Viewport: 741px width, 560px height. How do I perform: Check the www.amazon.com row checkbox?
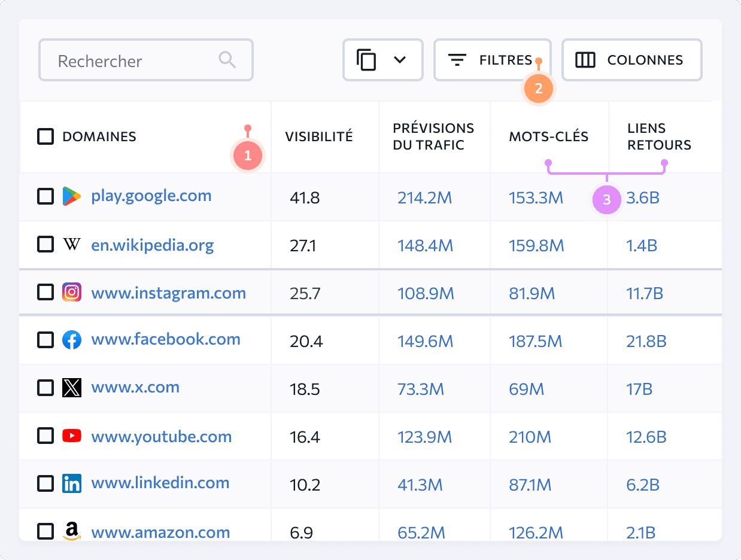point(45,531)
